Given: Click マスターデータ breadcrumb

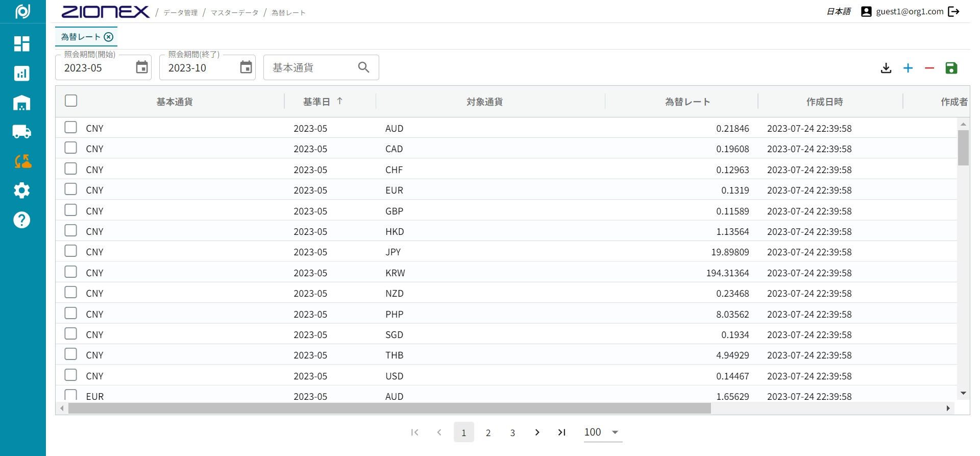Looking at the screenshot, I should click(235, 13).
